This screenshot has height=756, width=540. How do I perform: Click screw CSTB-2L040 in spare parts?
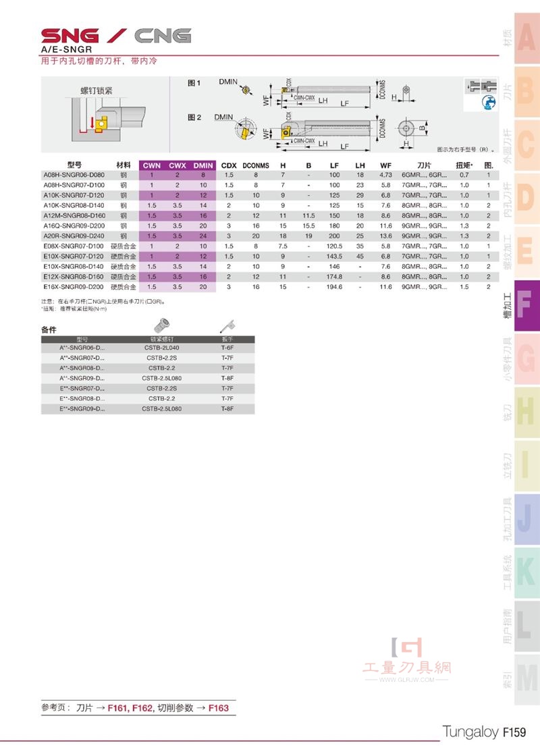point(161,348)
